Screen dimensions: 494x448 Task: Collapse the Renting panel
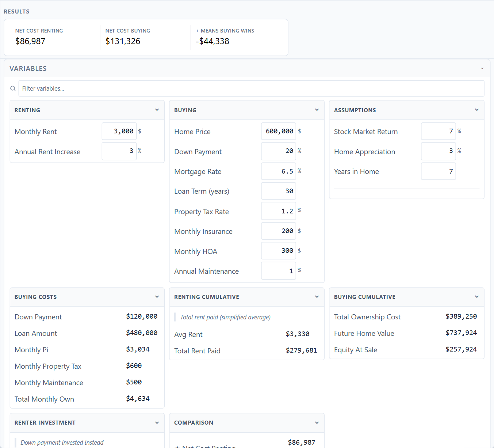tap(157, 110)
